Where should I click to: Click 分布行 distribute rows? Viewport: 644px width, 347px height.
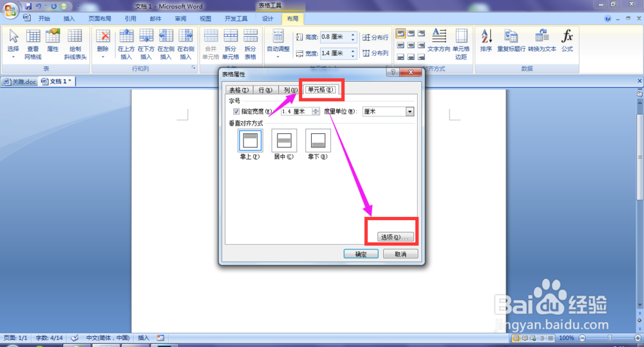click(x=375, y=37)
